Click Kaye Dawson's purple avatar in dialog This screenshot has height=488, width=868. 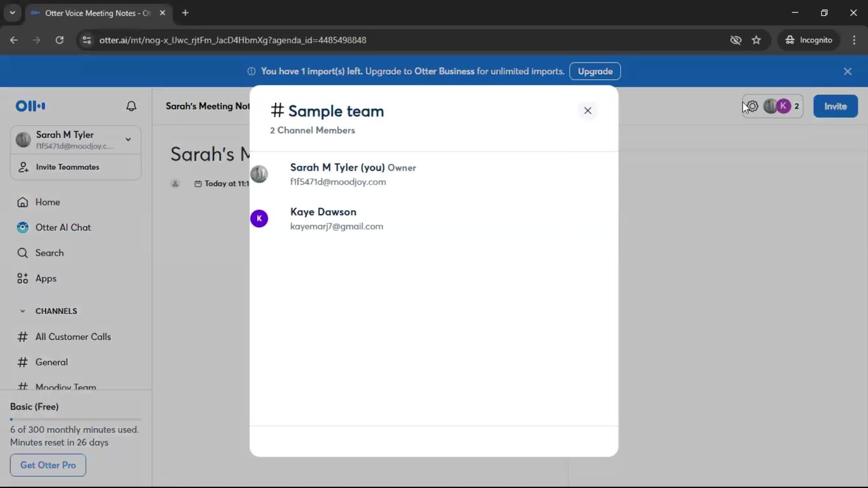(x=259, y=219)
